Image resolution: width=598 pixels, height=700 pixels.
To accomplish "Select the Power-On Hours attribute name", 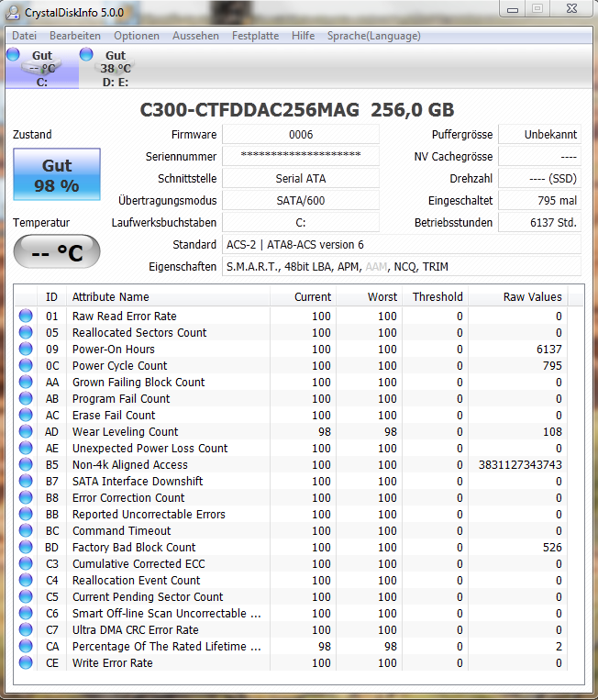I will click(x=114, y=350).
